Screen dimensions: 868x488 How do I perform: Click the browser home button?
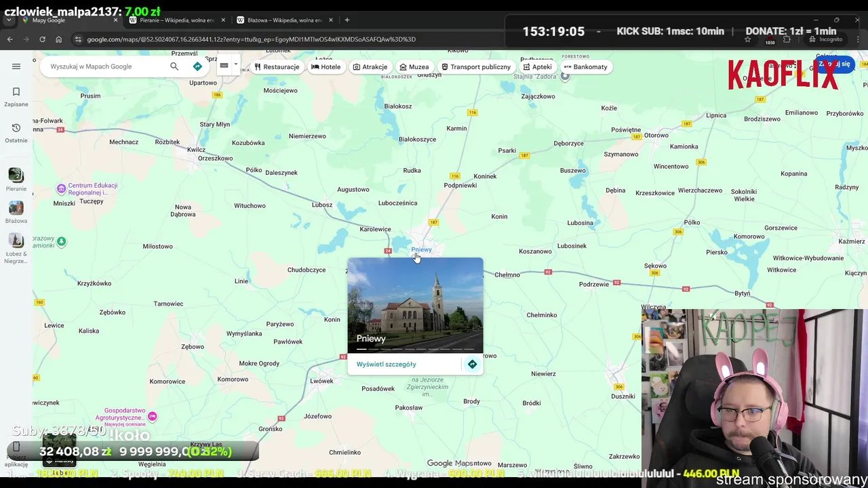58,39
